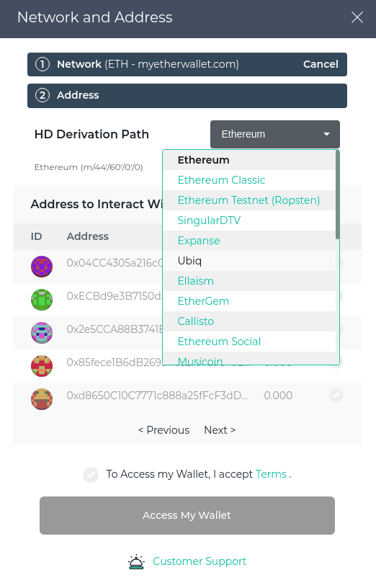Check the accept Terms checkbox
Screen dimensions: 376x588
pos(91,474)
